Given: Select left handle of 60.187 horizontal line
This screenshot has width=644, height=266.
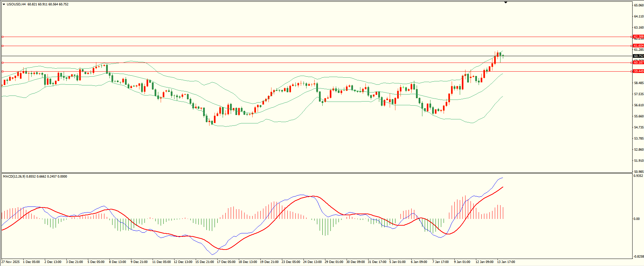Looking at the screenshot, I should pos(2,63).
